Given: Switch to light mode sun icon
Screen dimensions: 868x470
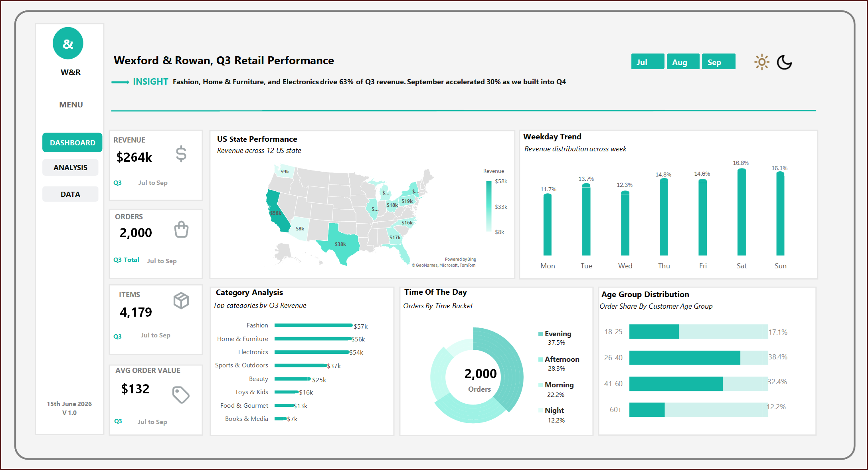Looking at the screenshot, I should tap(761, 62).
